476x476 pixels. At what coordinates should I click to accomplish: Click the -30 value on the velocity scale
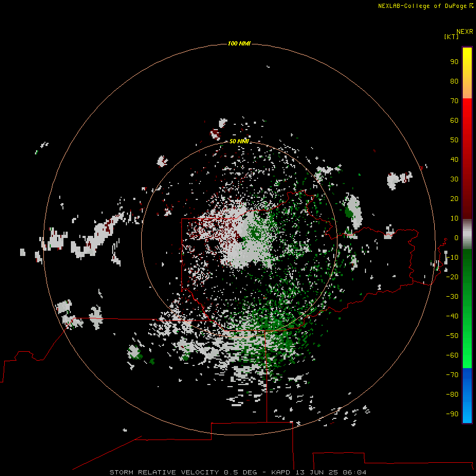click(x=452, y=297)
